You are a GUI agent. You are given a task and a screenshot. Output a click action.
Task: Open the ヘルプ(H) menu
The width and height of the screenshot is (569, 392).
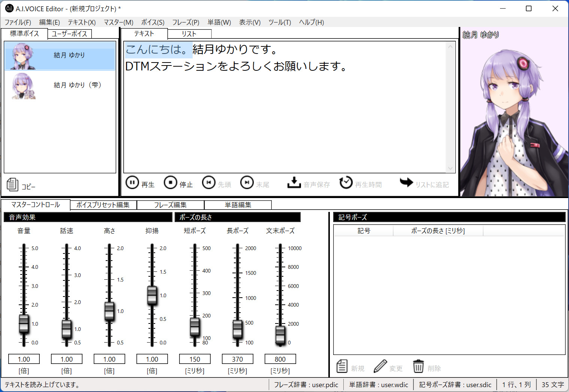point(311,22)
